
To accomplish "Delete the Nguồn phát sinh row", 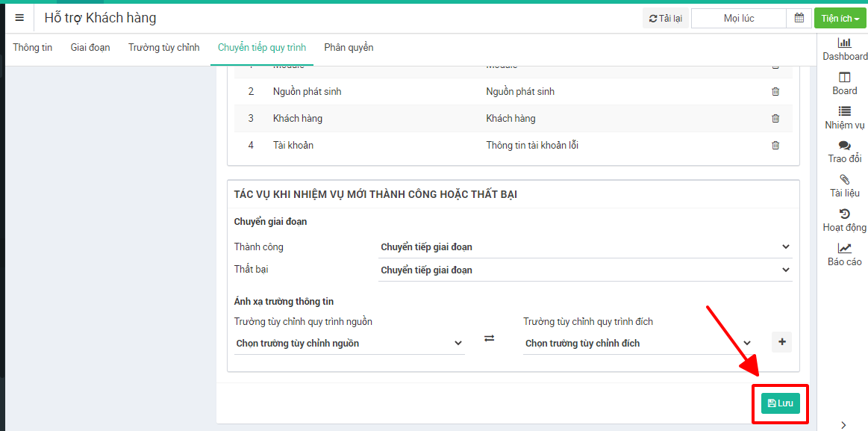I will 775,92.
